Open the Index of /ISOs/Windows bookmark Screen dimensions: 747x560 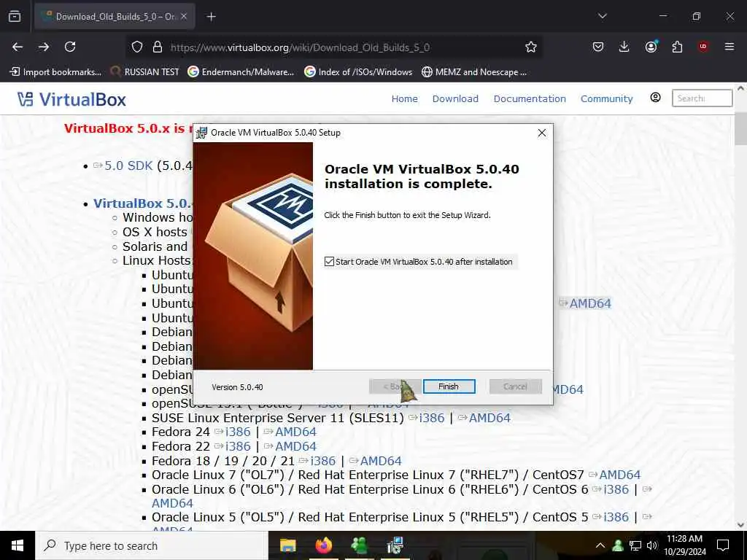(358, 72)
